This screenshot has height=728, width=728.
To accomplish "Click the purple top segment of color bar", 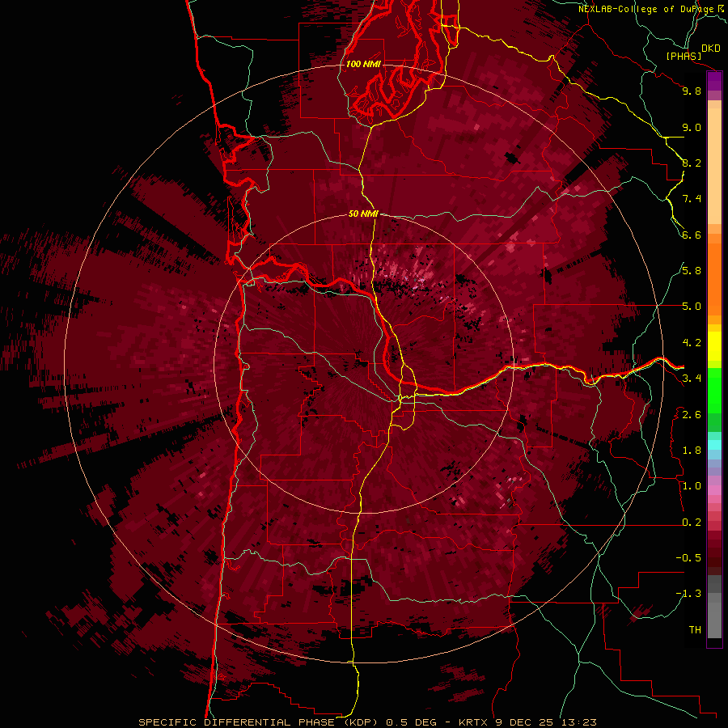I will pos(714,81).
